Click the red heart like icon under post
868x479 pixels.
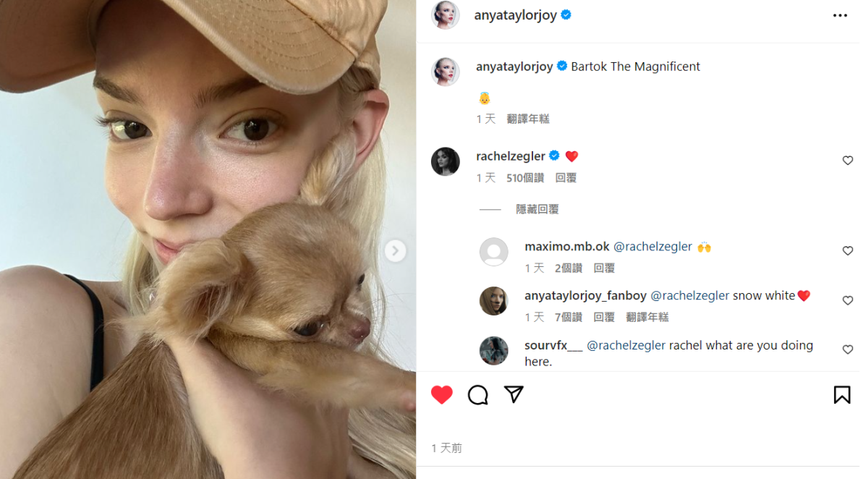click(x=442, y=394)
